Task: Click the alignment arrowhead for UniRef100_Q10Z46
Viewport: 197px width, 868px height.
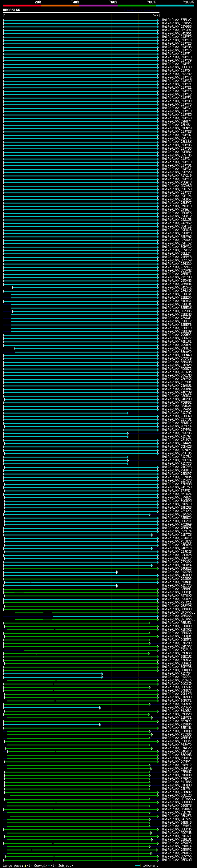Action: coord(150,515)
